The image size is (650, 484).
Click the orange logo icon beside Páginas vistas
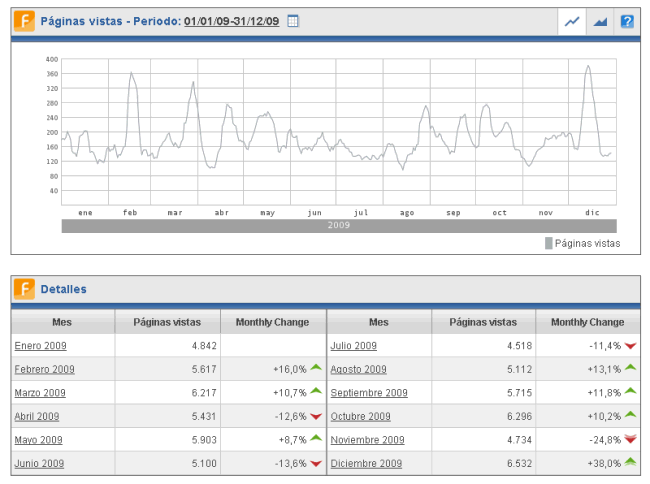point(25,21)
